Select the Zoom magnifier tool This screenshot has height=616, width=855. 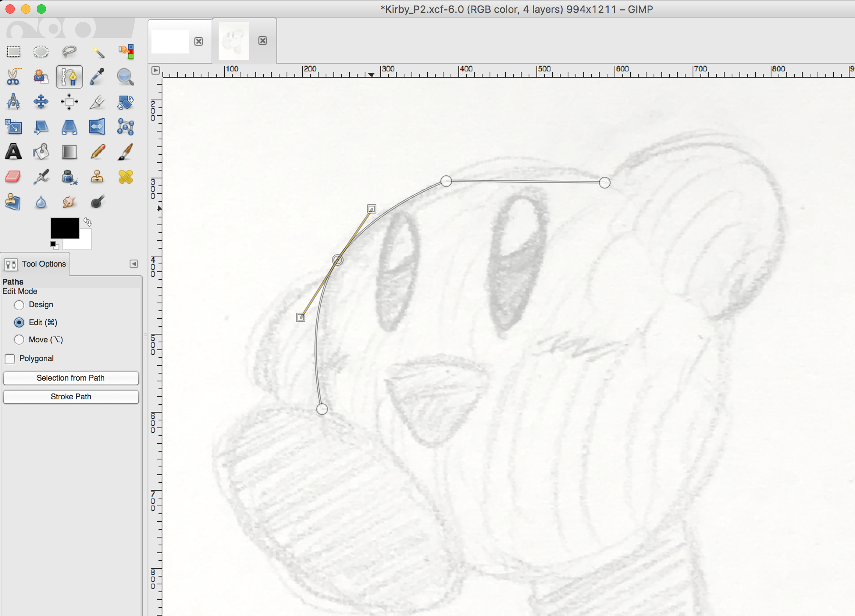[x=125, y=77]
